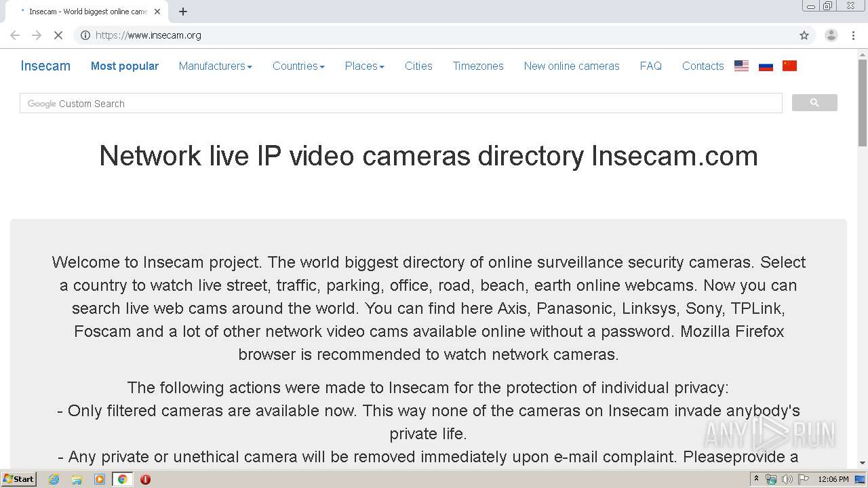Switch site language via Chinese flag

coord(789,66)
